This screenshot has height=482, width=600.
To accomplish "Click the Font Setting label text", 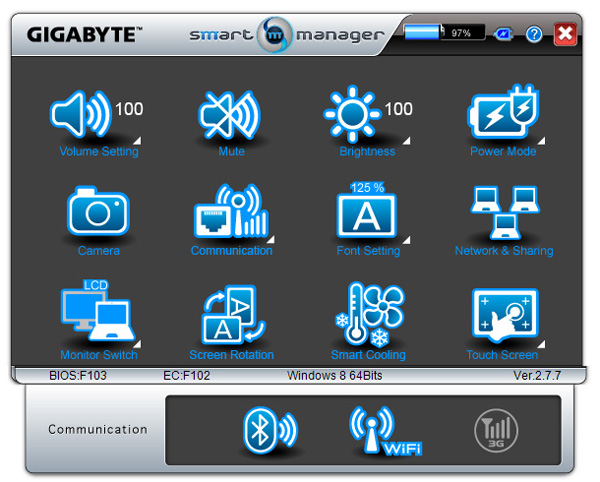I will coord(368,251).
